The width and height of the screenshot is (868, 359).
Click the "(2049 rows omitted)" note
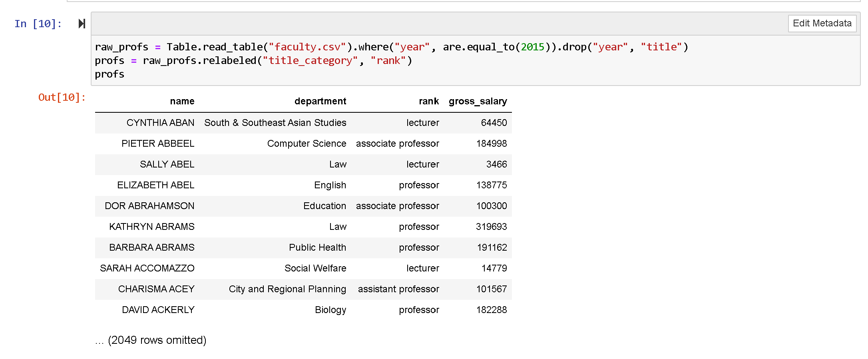point(157,340)
